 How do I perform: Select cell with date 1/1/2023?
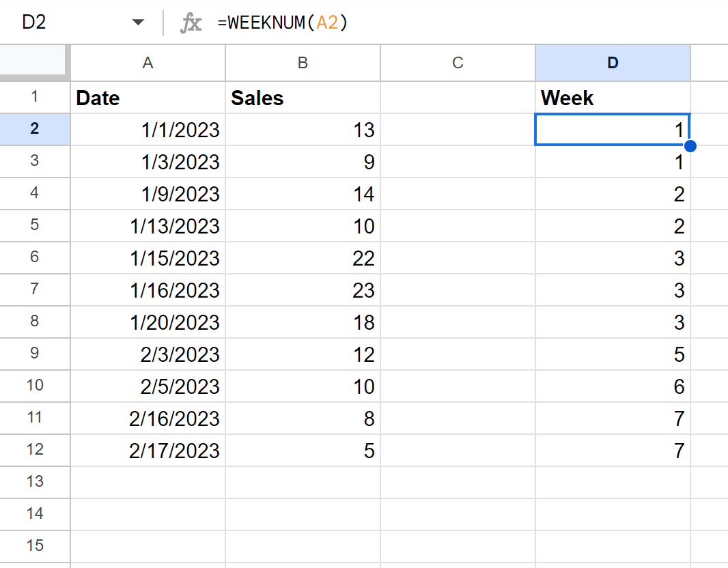[148, 130]
